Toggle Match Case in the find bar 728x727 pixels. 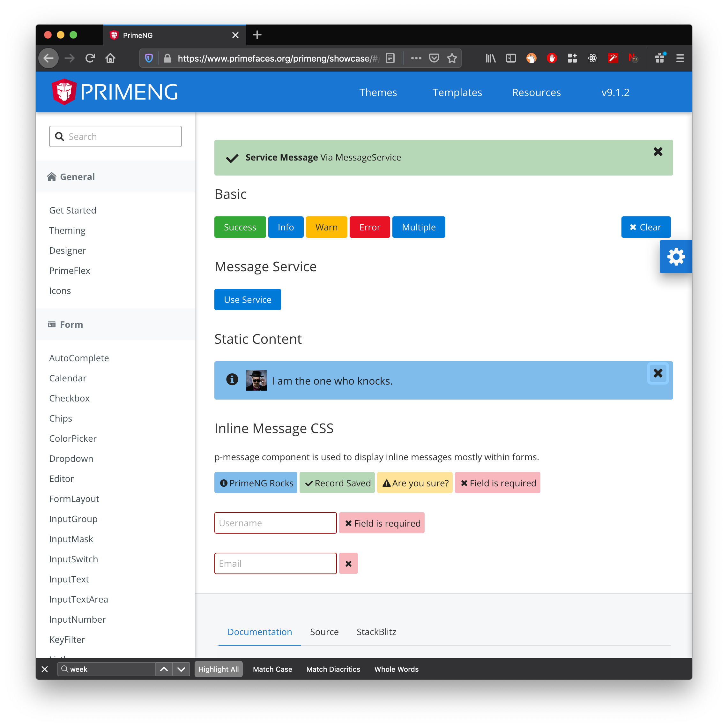click(x=272, y=669)
